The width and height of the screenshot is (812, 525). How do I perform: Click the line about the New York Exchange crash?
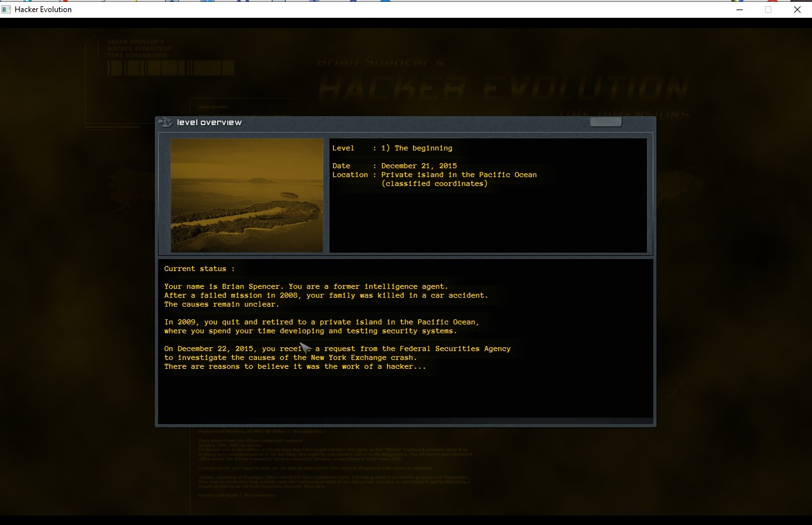[x=291, y=357]
